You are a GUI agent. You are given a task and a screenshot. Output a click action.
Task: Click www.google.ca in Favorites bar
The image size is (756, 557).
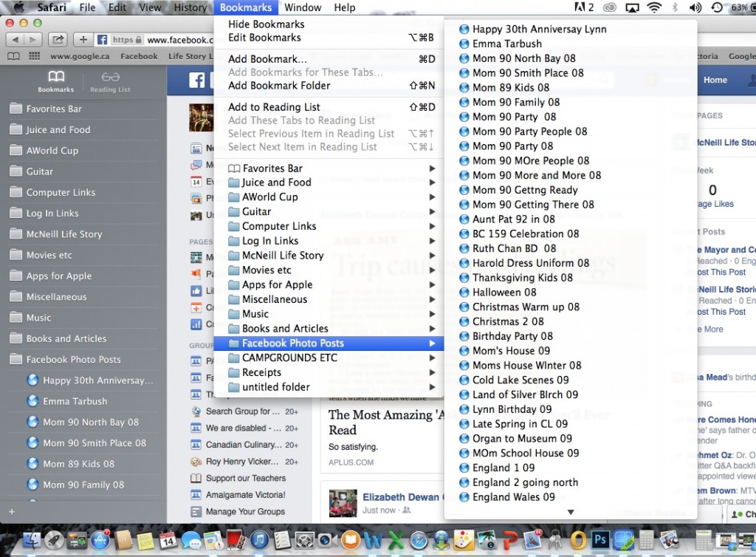point(80,56)
